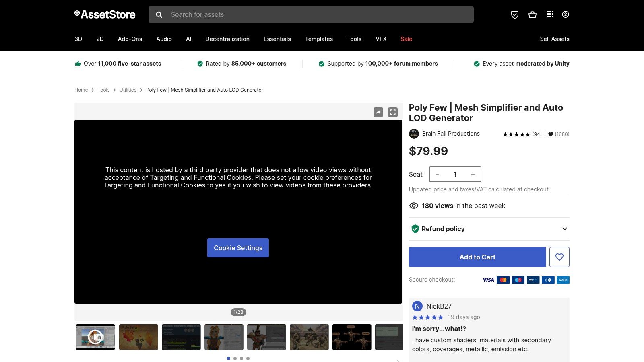Open Cookie Settings
644x362 pixels.
pyautogui.click(x=238, y=248)
